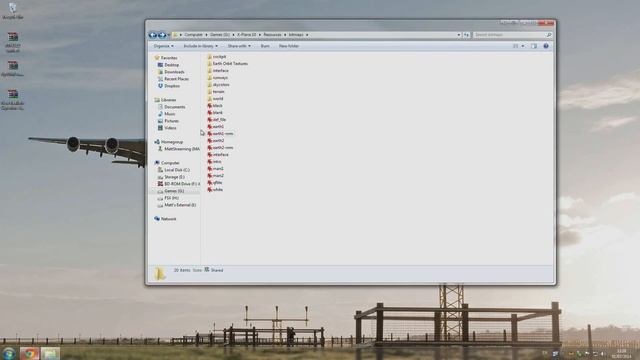Viewport: 640px width, 360px height.
Task: Open the Windows Start orb
Action: point(9,353)
